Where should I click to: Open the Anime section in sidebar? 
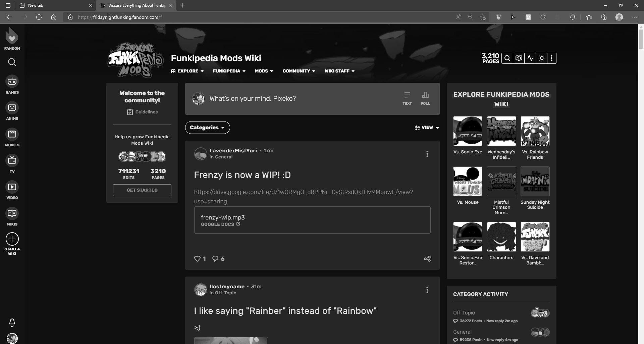[x=12, y=111]
